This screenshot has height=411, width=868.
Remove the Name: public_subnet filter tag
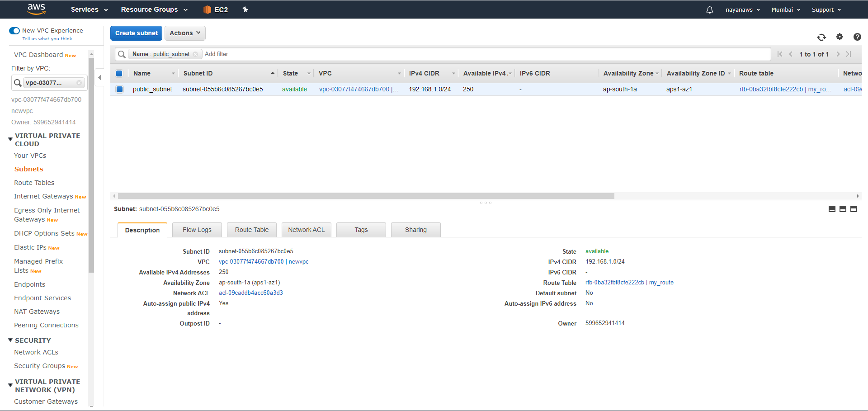[x=195, y=54]
